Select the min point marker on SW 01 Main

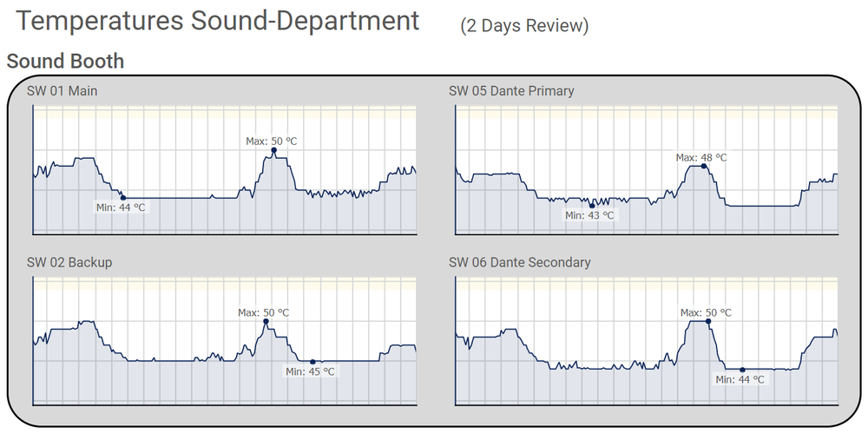tap(123, 198)
